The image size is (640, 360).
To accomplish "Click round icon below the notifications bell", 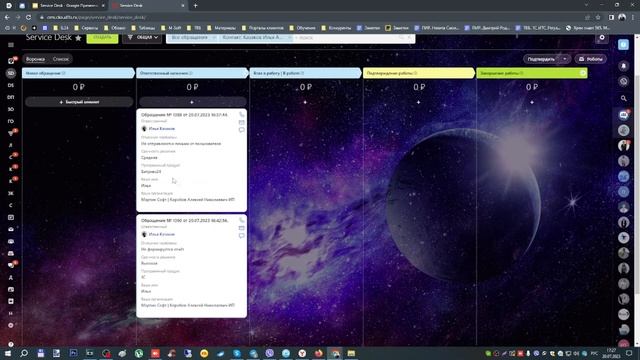I will 623,82.
